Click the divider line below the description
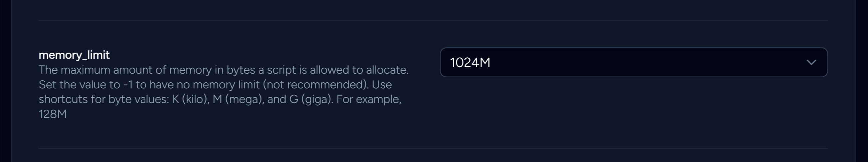This screenshot has width=868, height=162. (433, 149)
